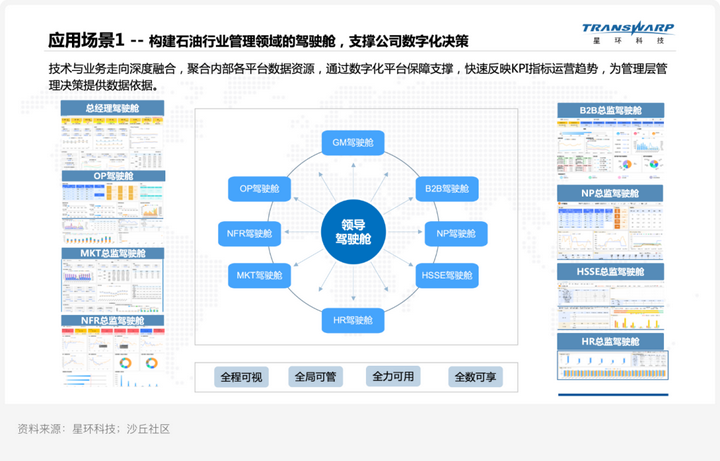The image size is (720, 461).
Task: Click the 总经理驾驶舱 header bar
Action: pyautogui.click(x=112, y=108)
